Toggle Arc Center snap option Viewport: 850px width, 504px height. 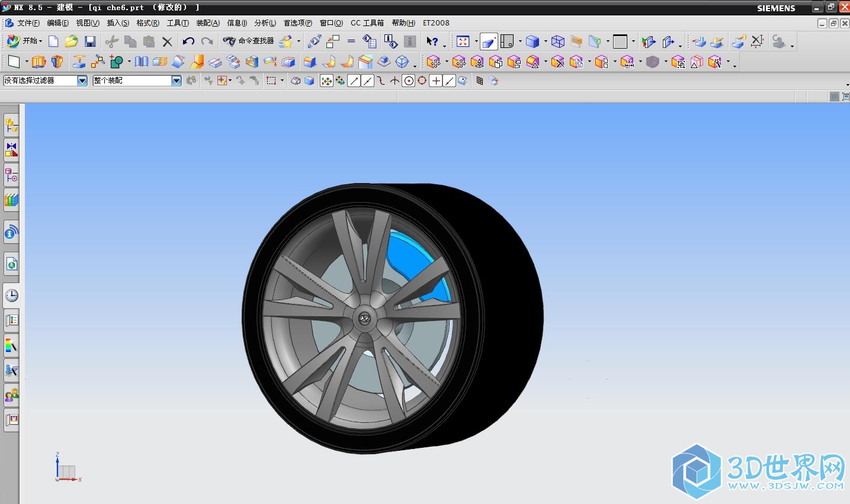(408, 81)
